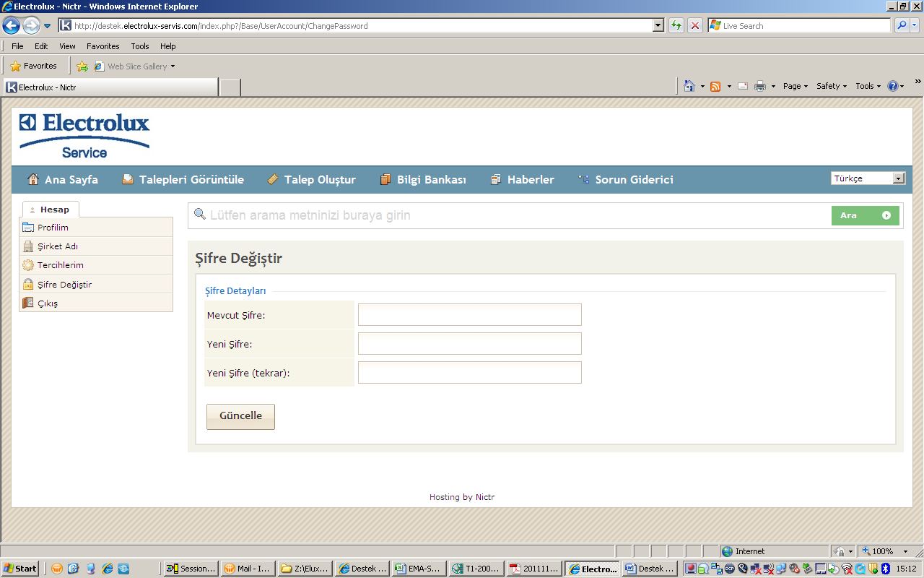Click the Add to Favorites Bar icon
Viewport: 924px width, 578px height.
coord(82,66)
